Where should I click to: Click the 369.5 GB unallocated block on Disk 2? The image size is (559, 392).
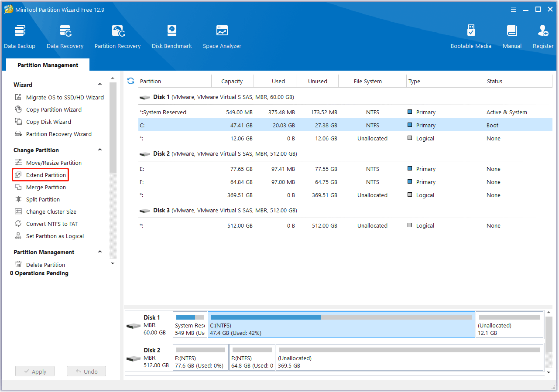[x=409, y=358]
